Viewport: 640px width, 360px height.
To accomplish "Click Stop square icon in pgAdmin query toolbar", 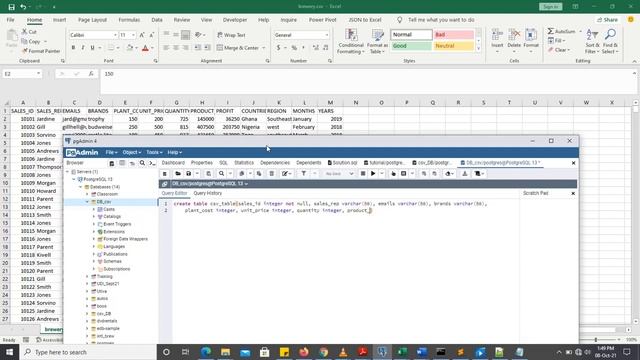I will tap(362, 173).
